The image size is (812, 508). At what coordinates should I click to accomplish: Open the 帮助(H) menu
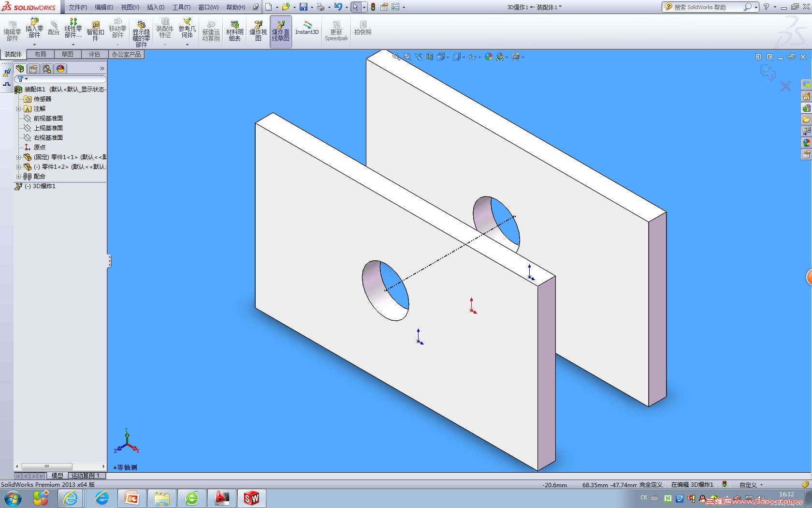236,7
